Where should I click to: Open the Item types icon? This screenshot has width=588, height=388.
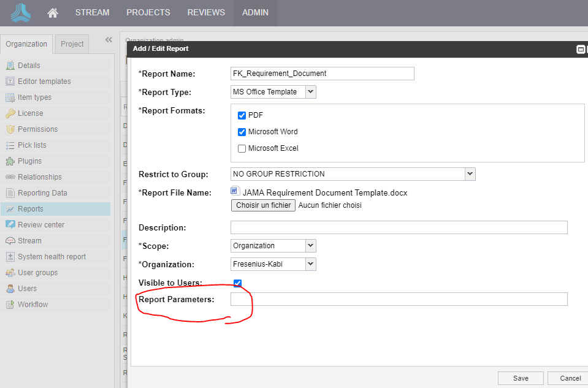[x=10, y=97]
